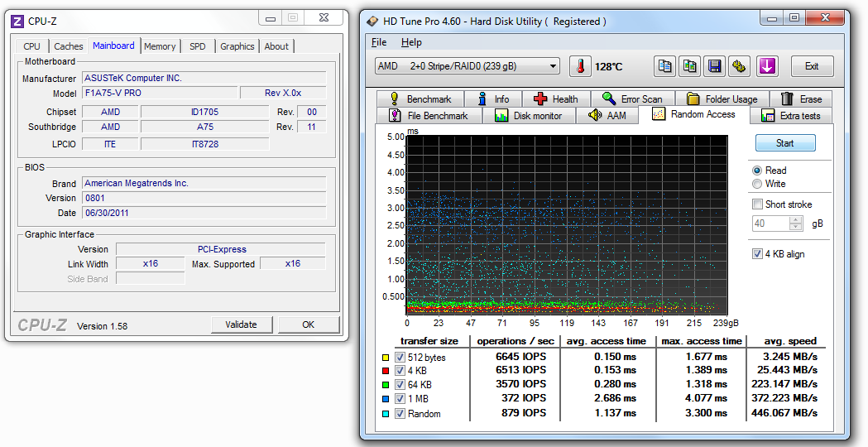Open the Benchmark tab
The width and height of the screenshot is (868, 447).
[x=420, y=99]
